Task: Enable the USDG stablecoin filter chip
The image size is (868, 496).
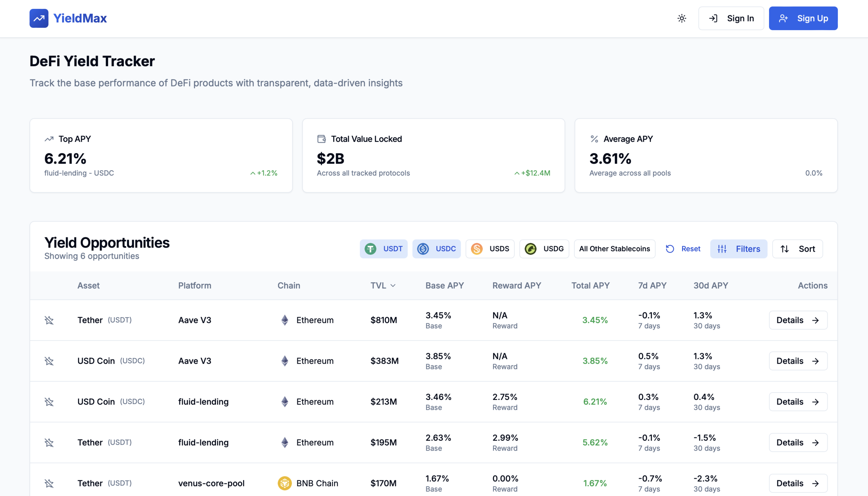Action: click(x=544, y=249)
